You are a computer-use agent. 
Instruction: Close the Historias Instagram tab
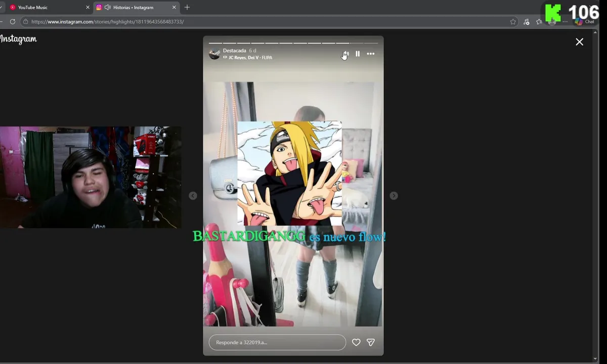click(175, 8)
